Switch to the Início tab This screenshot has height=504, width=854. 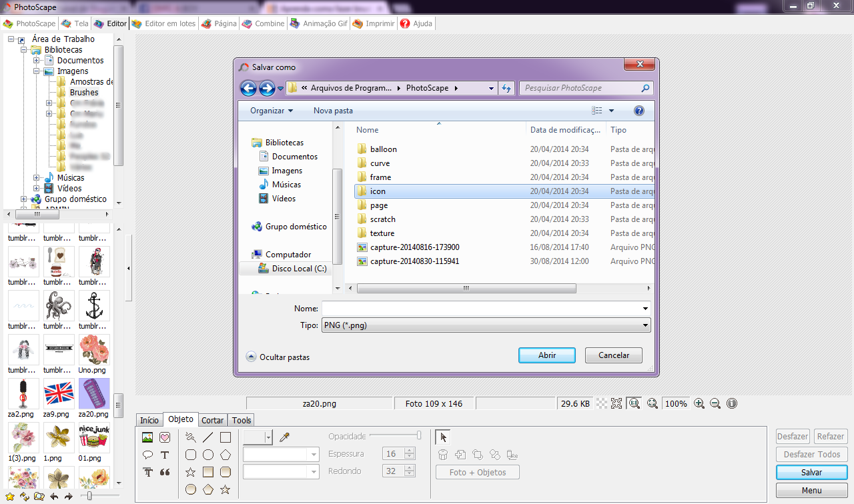coord(149,420)
